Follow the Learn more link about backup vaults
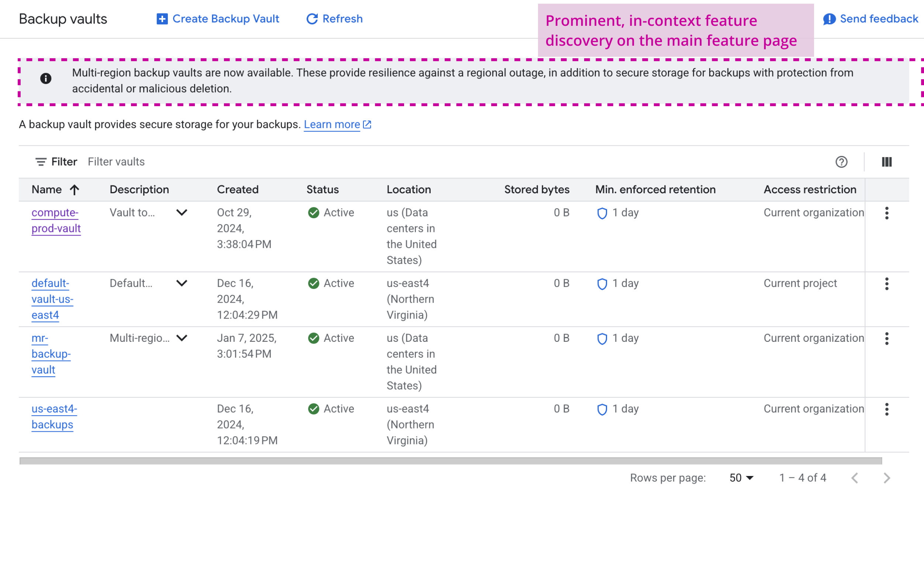Viewport: 924px width, 570px height. tap(332, 124)
